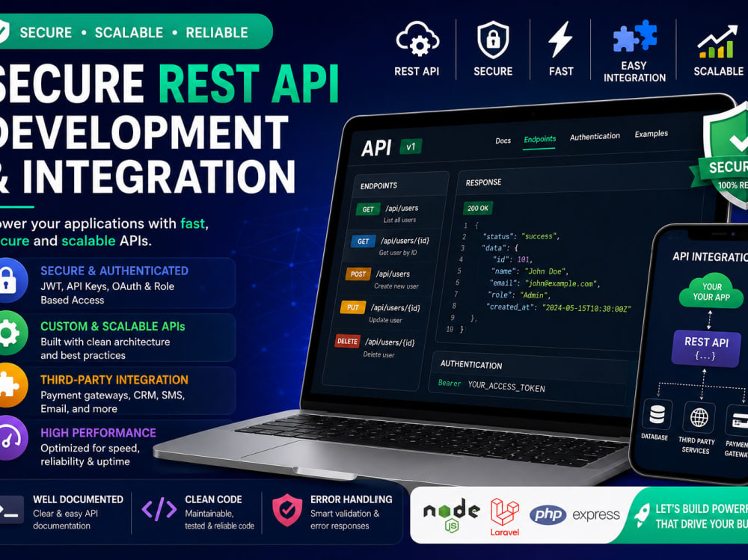
Task: Click the "name": "John Doe" response line
Action: point(529,271)
